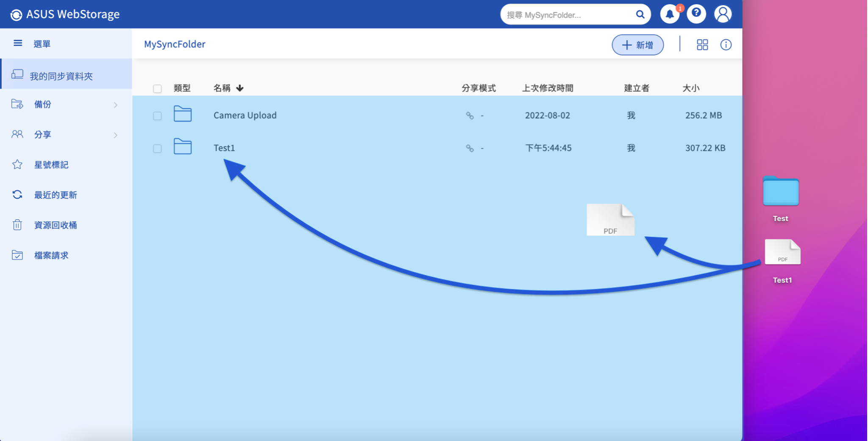Toggle the 名稱 column sort arrow

(x=239, y=88)
